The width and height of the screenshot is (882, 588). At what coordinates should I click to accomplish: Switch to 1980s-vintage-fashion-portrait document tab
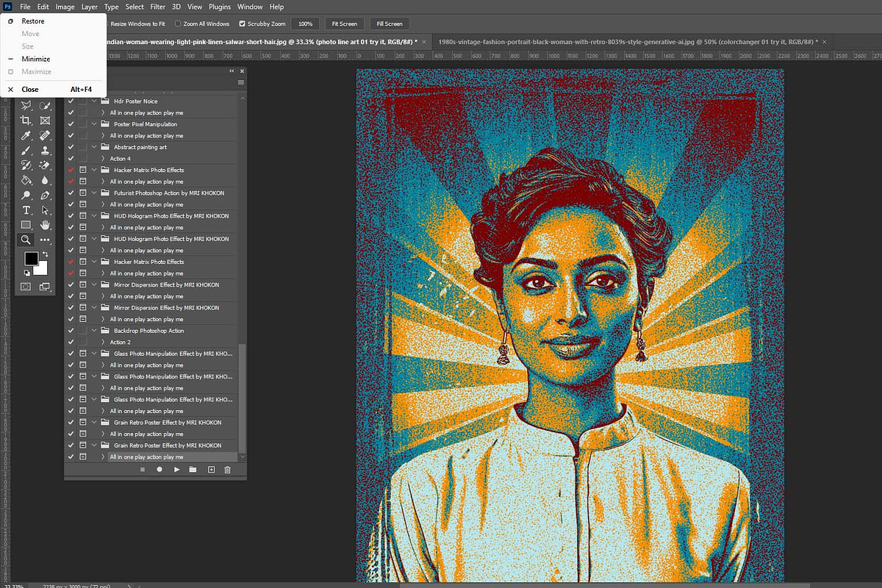pyautogui.click(x=628, y=42)
